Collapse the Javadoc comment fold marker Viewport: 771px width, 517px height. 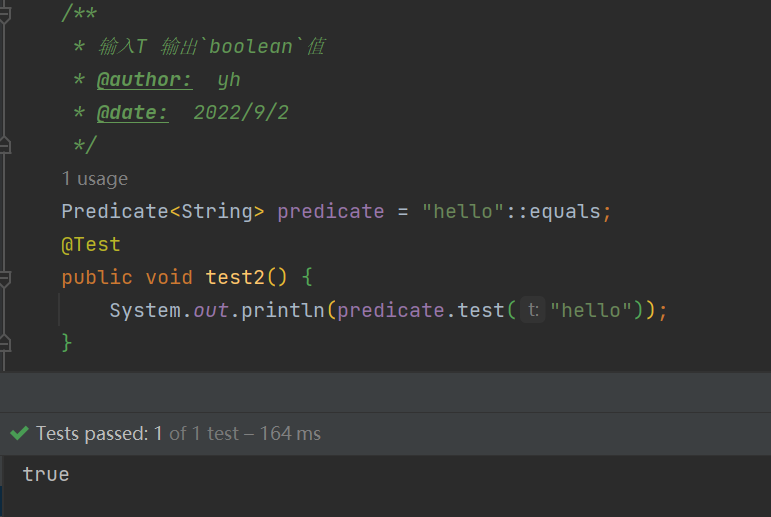pos(5,15)
